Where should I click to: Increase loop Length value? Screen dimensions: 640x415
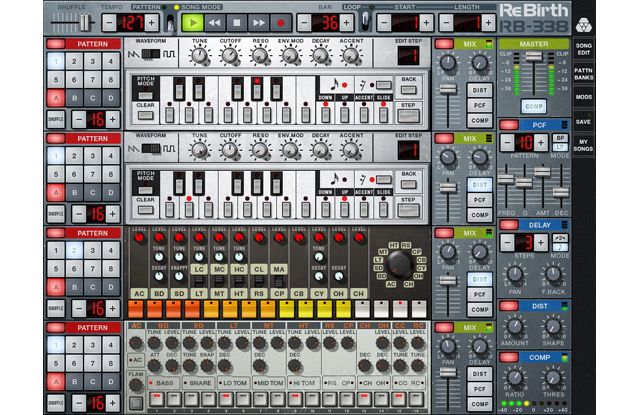488,22
